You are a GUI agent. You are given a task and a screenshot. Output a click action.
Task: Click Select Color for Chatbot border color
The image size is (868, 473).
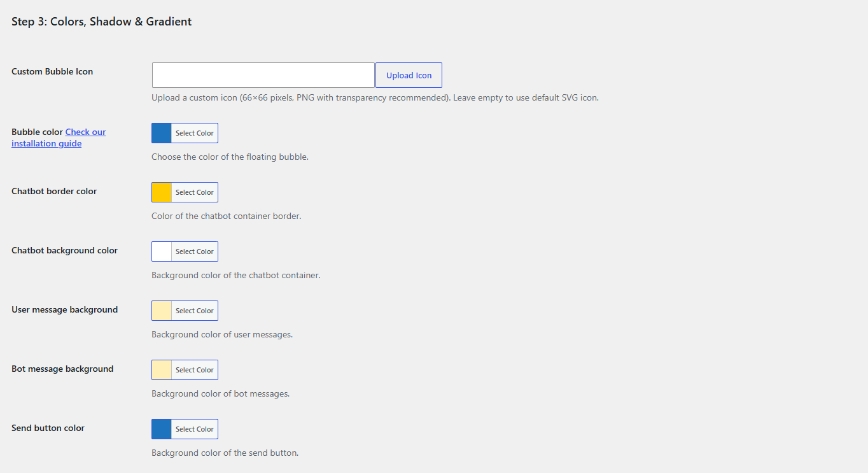click(195, 192)
